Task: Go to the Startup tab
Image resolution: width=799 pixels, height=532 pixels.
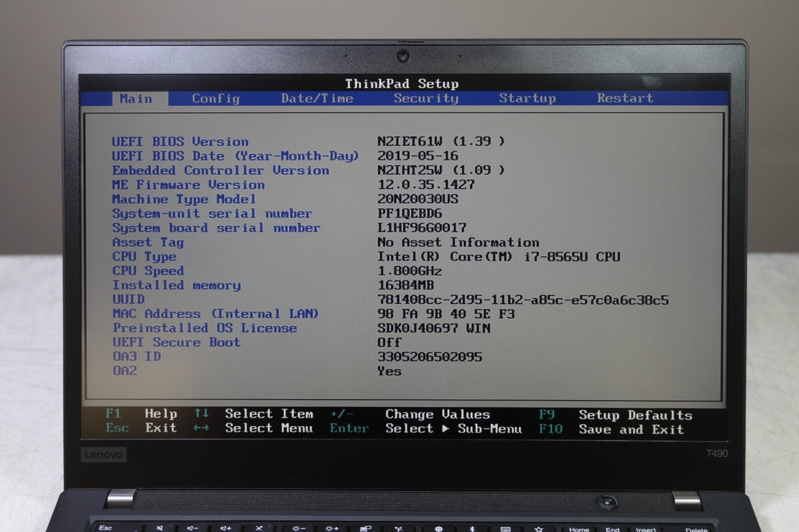Action: click(x=527, y=98)
